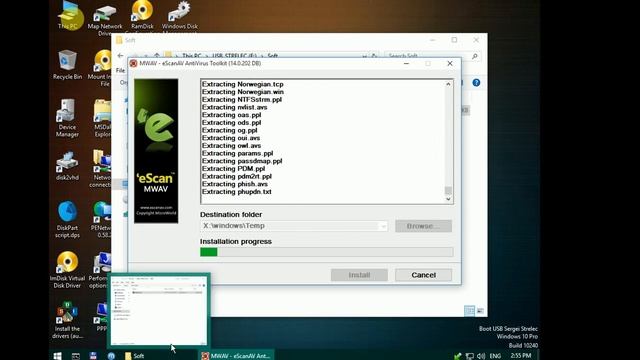
Task: Click the 2:55 PM taskbar clock
Action: pyautogui.click(x=521, y=356)
